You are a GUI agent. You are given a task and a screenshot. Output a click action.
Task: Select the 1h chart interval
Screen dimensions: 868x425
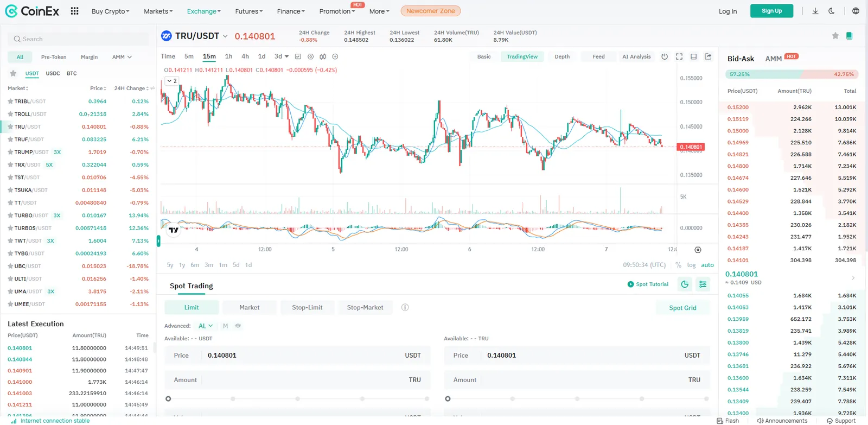pos(228,56)
